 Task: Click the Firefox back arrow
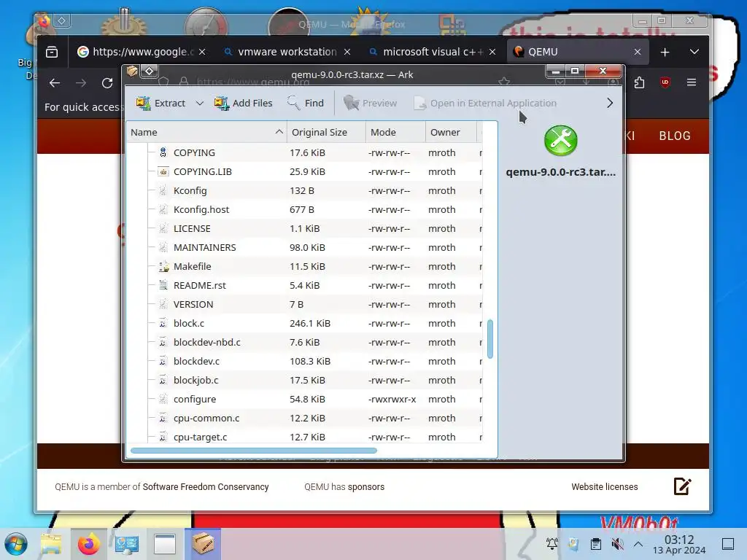[x=55, y=83]
